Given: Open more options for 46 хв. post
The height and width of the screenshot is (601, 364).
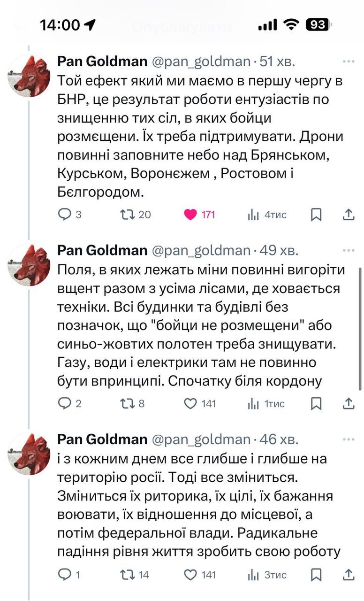Looking at the screenshot, I should click(349, 439).
